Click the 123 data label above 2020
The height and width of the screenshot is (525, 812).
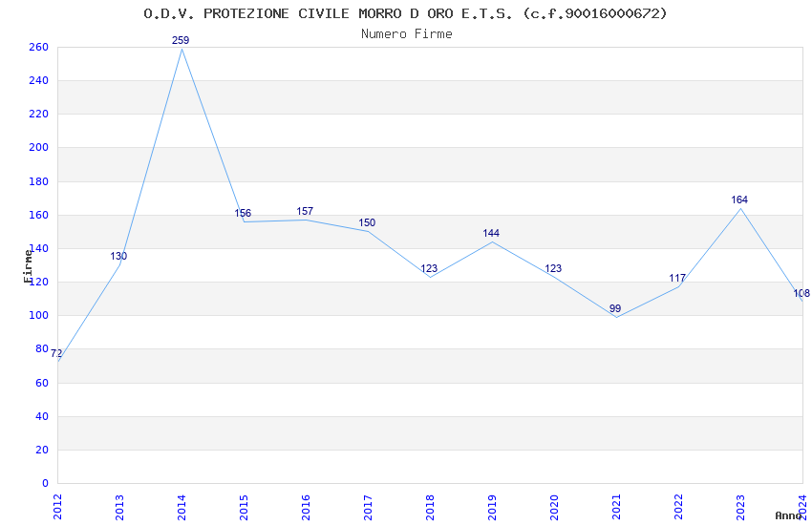pos(553,268)
